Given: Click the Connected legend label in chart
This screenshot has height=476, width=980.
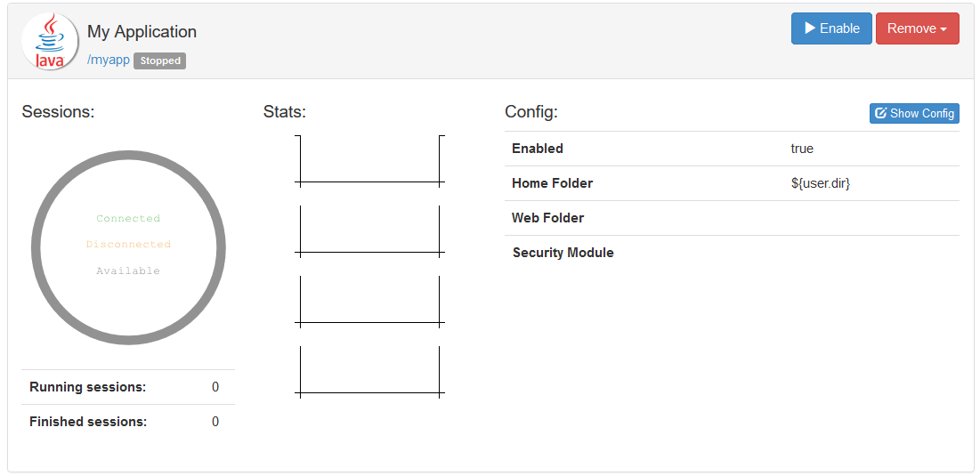Looking at the screenshot, I should click(128, 219).
